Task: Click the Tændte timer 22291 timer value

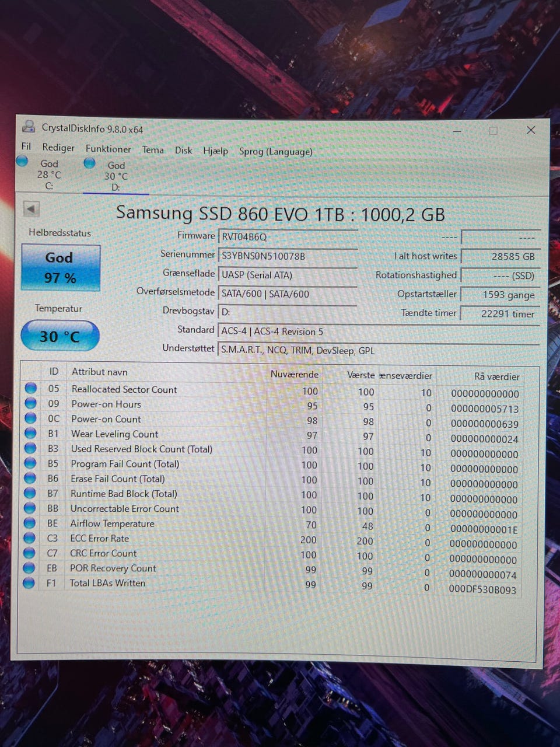Action: click(500, 313)
